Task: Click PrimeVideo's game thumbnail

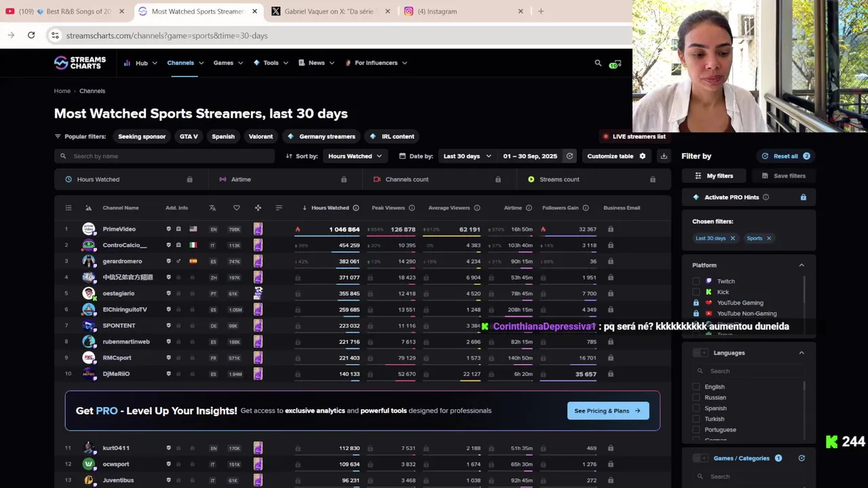Action: (258, 229)
